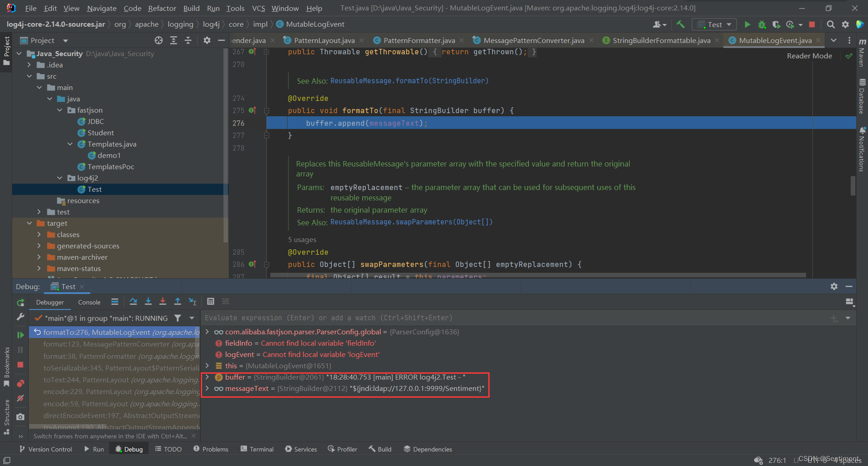868x466 pixels.
Task: Click the horizontal scrollbar in editor
Action: (x=538, y=275)
